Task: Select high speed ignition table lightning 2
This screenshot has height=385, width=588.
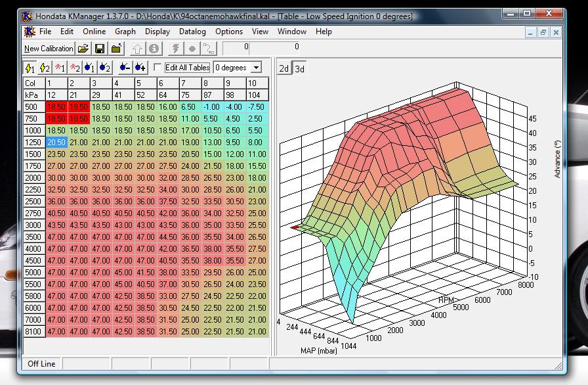Action: (45, 68)
